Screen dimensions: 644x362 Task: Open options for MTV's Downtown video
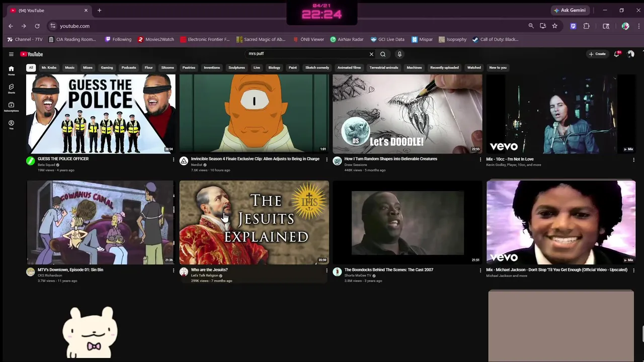coord(174,270)
